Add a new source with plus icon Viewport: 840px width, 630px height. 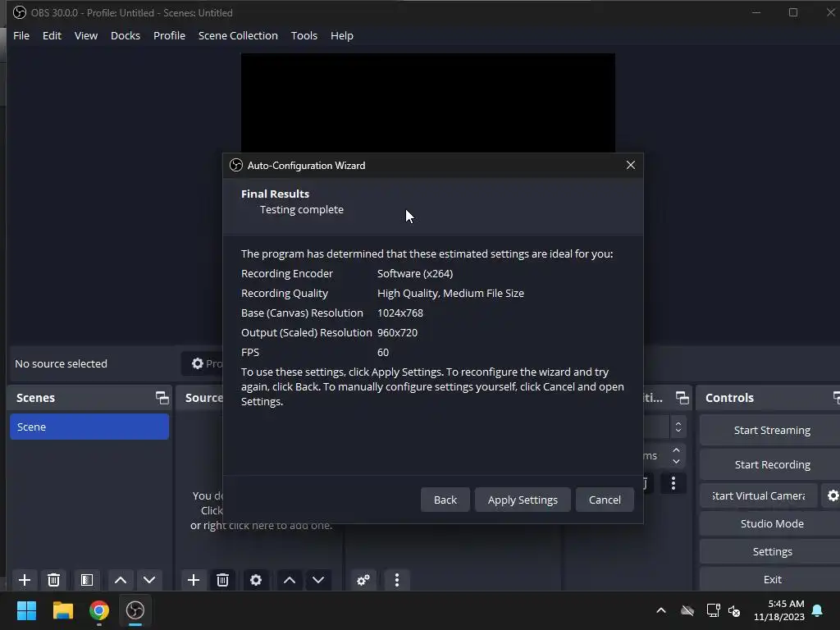(194, 580)
